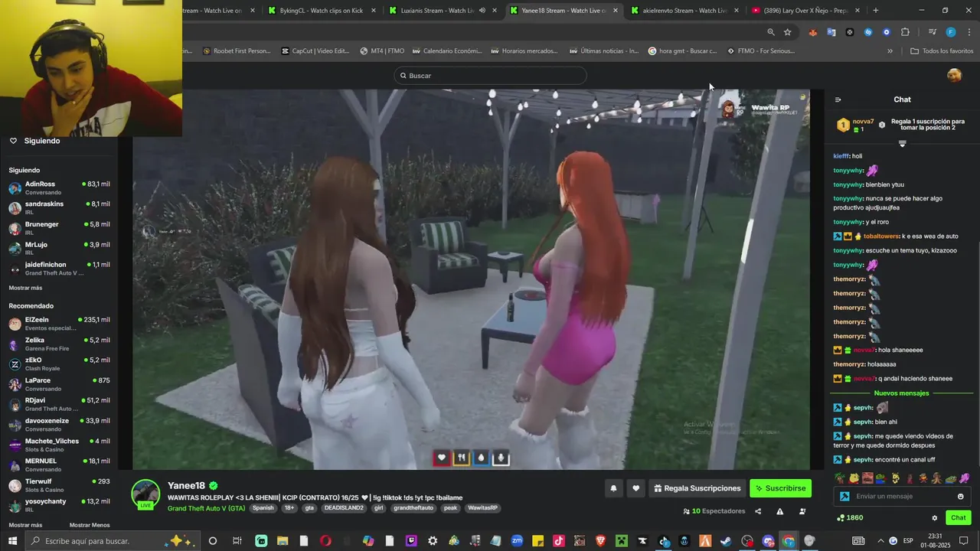Open Chrome three-dot menu
Viewport: 980px width, 551px height.
tap(969, 32)
